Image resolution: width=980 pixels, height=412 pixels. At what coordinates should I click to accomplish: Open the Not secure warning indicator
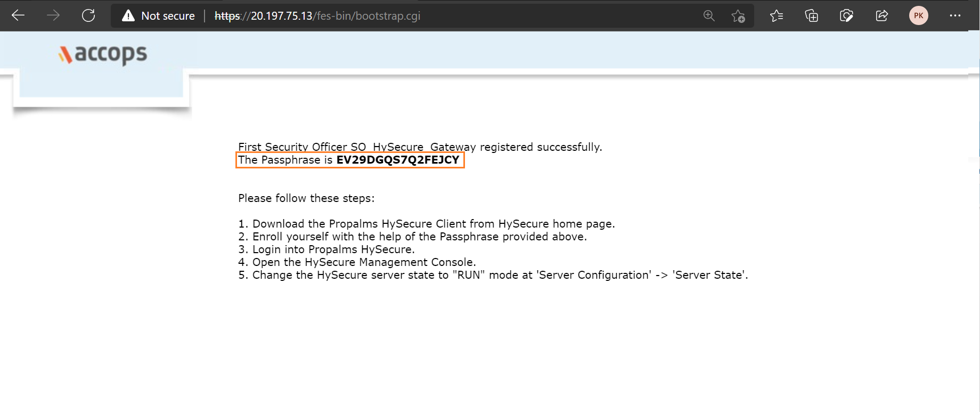tap(158, 16)
